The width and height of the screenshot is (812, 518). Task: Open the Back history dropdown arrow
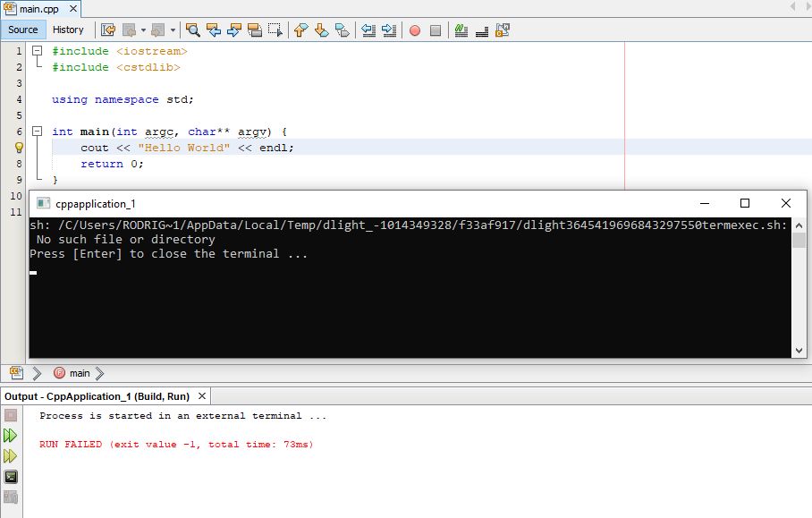(143, 30)
